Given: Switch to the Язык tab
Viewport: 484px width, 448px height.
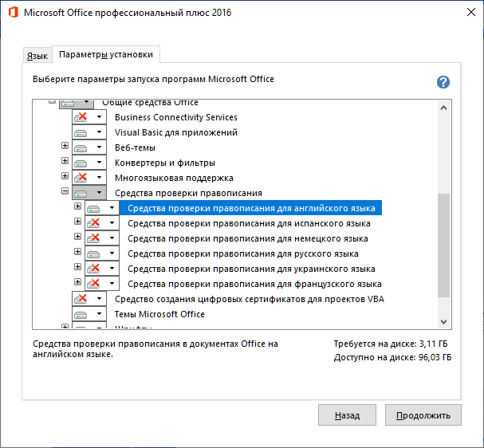Looking at the screenshot, I should (x=37, y=56).
